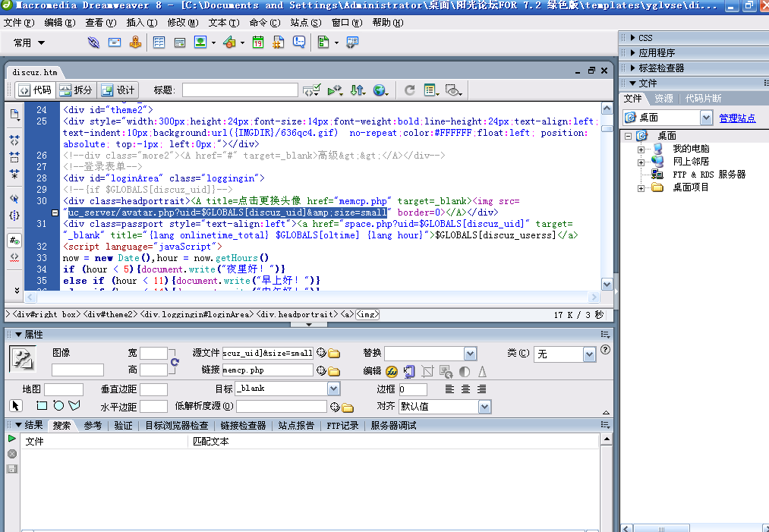Align image center in Properties
769x532 pixels.
pos(465,389)
